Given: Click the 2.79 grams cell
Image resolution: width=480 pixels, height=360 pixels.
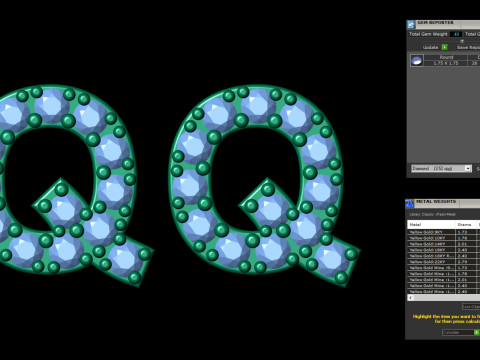Looking at the screenshot, I should click(x=466, y=262).
